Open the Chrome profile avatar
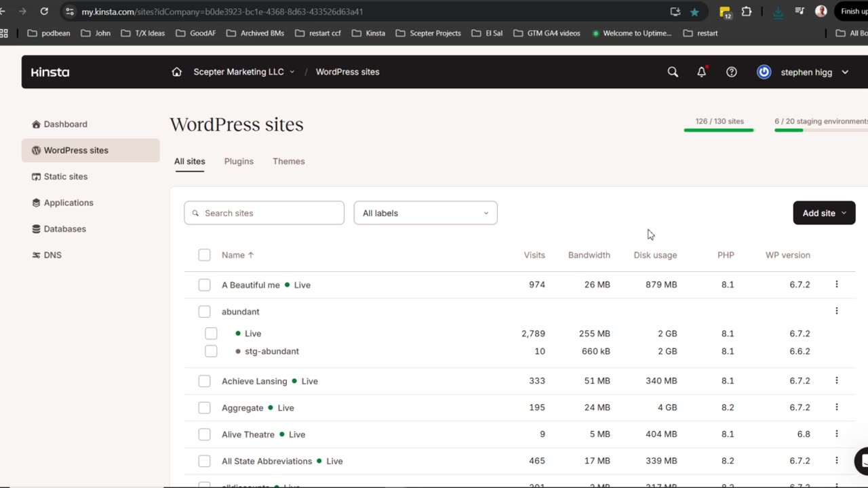 [821, 12]
